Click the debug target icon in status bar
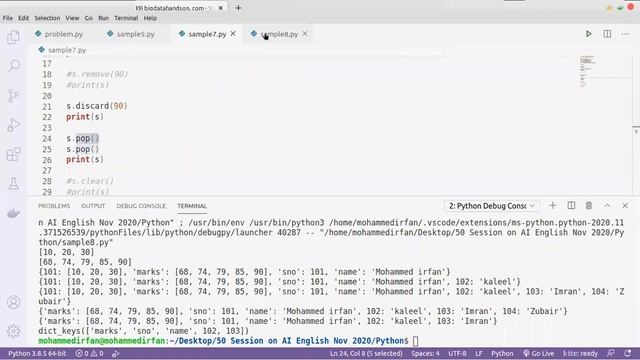Image resolution: width=640 pixels, height=360 pixels. (x=116, y=353)
